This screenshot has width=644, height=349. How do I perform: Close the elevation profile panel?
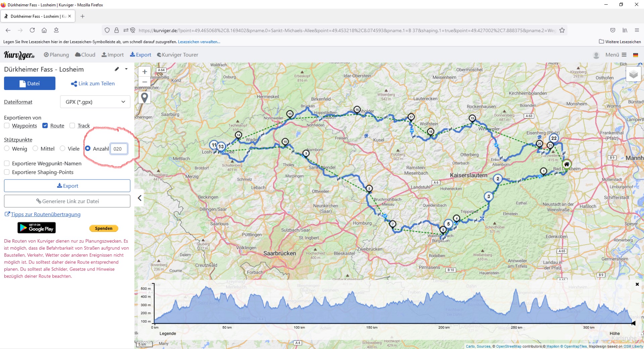click(x=637, y=284)
